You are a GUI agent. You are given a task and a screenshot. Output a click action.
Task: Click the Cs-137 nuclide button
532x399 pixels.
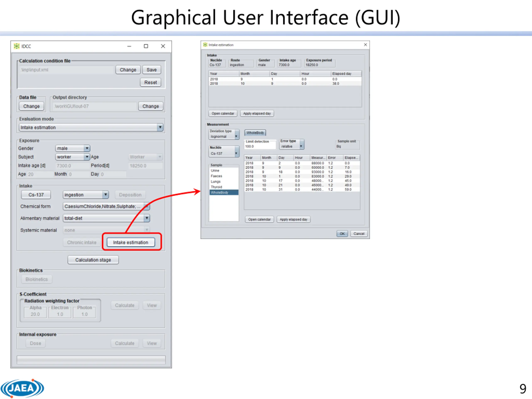pyautogui.click(x=36, y=195)
